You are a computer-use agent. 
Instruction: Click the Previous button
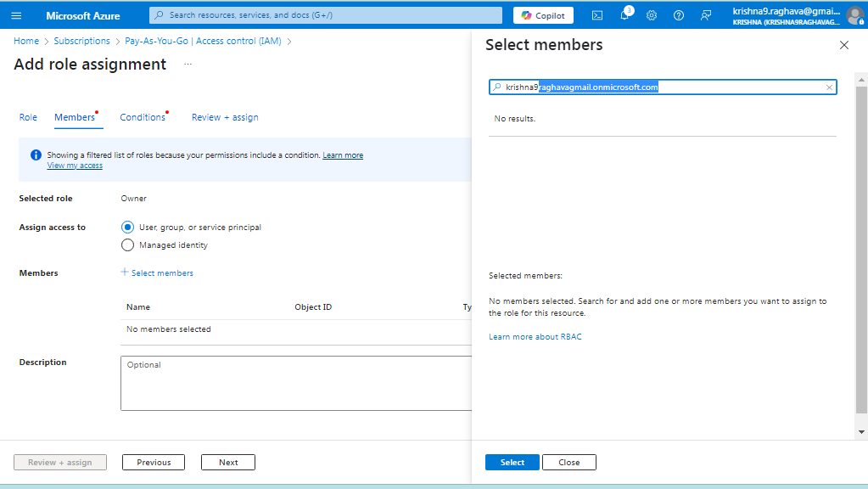(154, 463)
